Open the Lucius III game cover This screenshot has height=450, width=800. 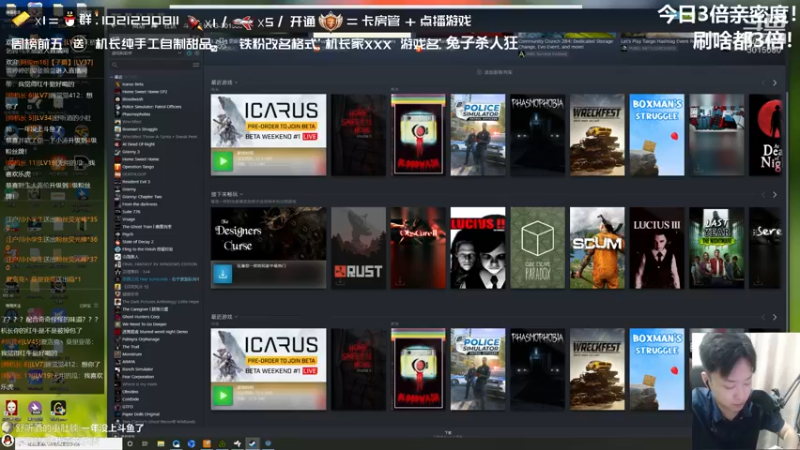click(657, 248)
